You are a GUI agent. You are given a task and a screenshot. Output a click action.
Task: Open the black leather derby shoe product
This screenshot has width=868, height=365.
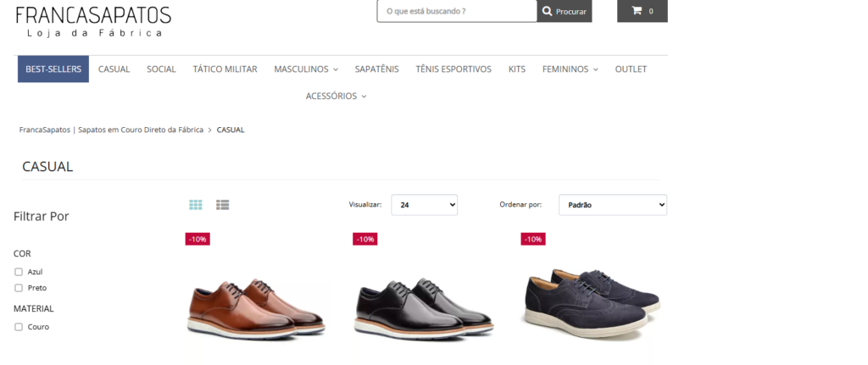pyautogui.click(x=424, y=308)
